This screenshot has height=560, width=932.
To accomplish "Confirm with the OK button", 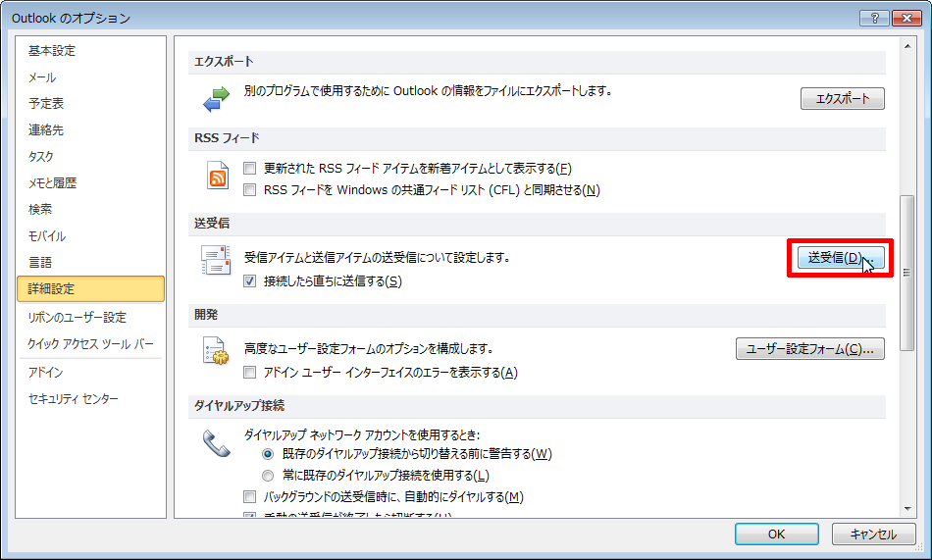I will 776,534.
